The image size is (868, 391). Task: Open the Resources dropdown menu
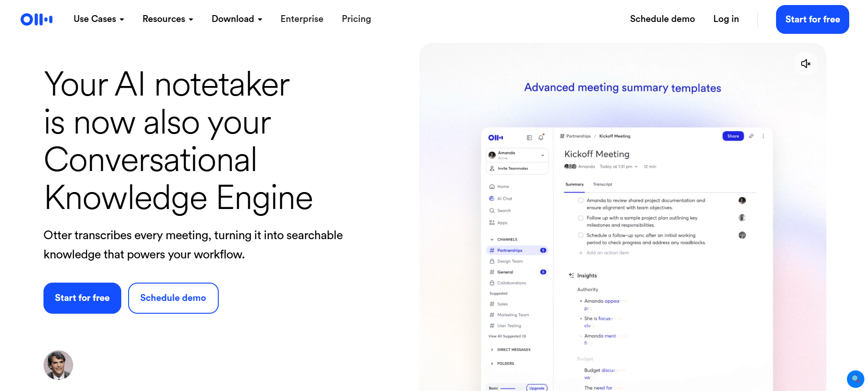[x=168, y=19]
